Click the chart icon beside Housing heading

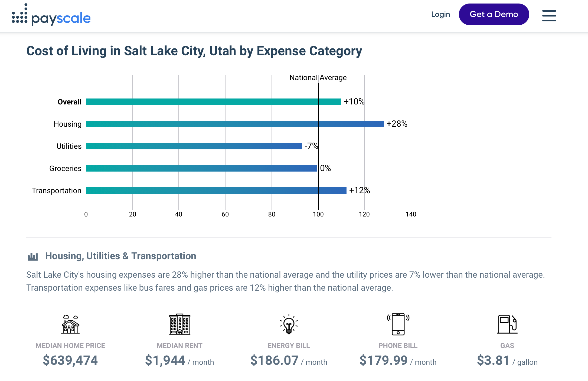point(33,256)
